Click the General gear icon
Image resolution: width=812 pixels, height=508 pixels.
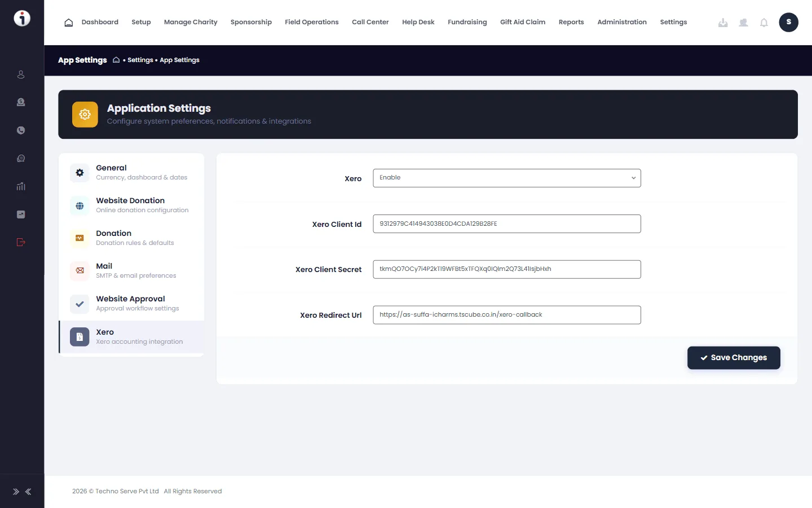tap(80, 173)
